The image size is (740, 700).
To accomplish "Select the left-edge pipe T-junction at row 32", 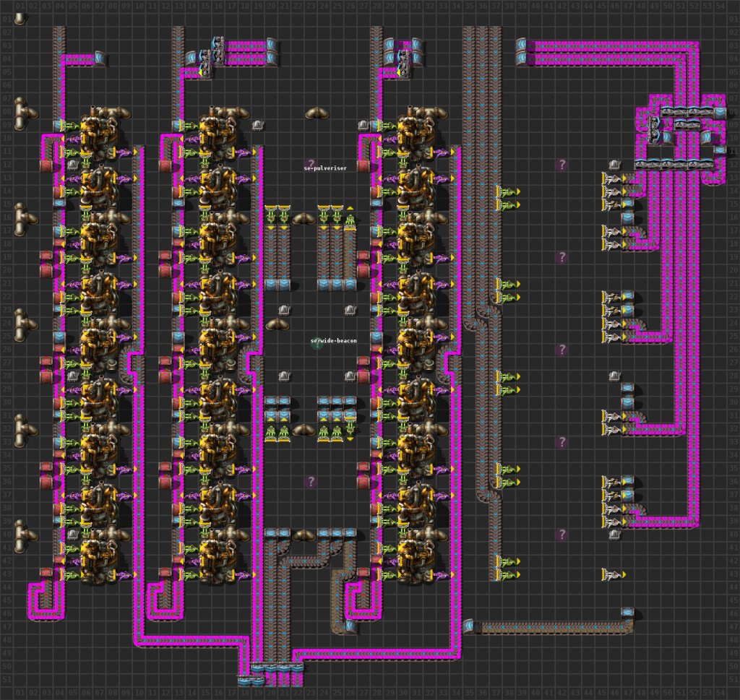I will click(x=25, y=431).
